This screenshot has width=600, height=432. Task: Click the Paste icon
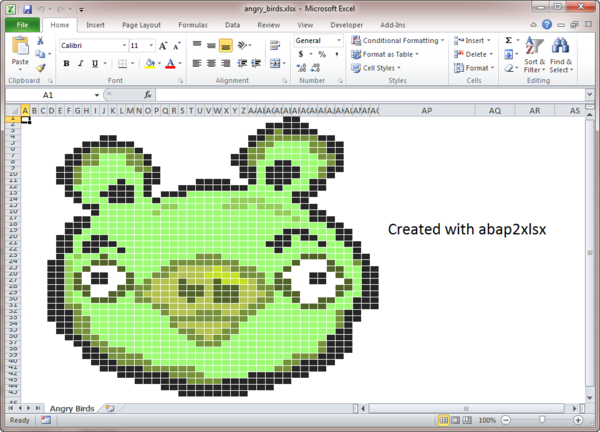click(x=20, y=46)
